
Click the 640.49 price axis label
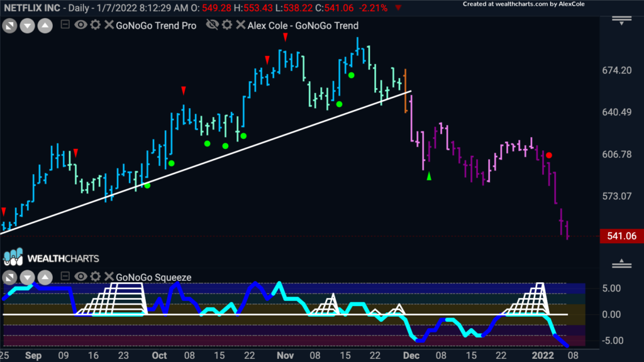tap(616, 112)
